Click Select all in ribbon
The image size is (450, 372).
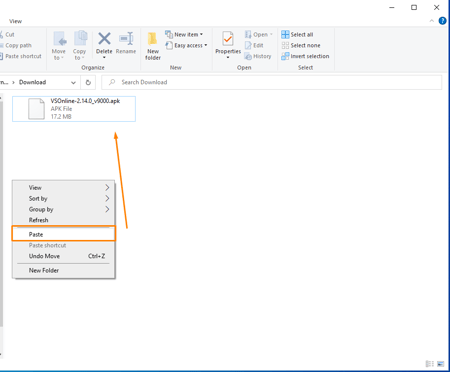297,34
